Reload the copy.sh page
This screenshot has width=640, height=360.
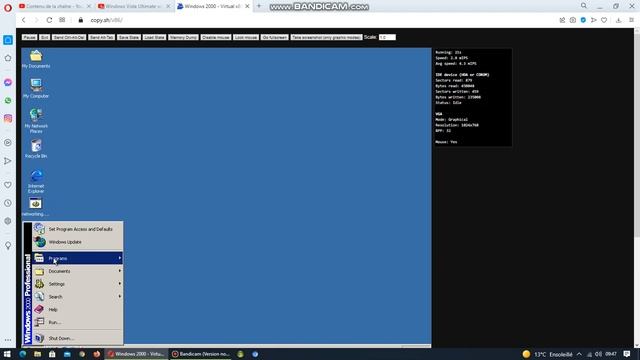49,20
